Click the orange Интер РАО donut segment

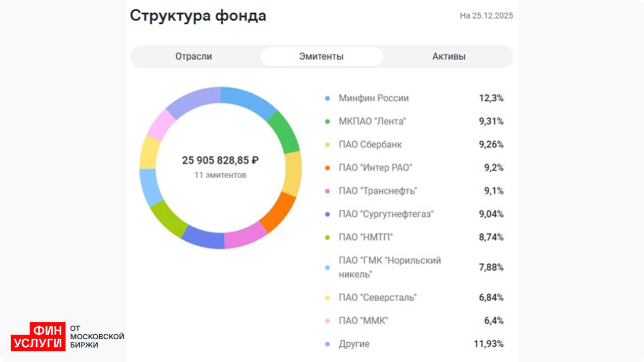pos(278,212)
